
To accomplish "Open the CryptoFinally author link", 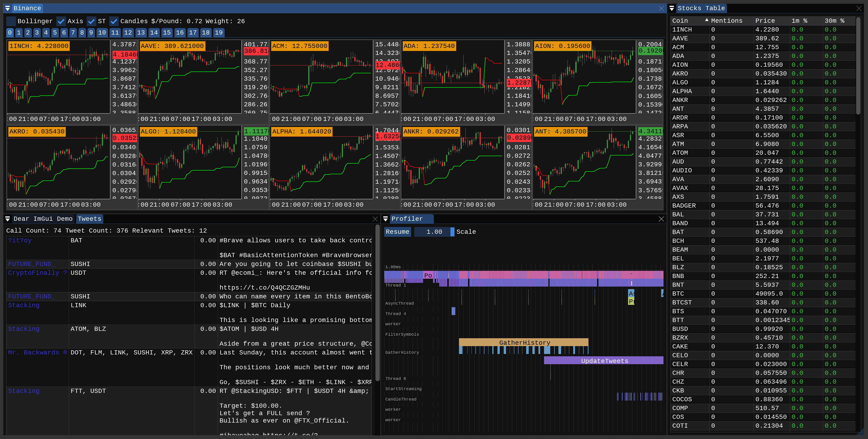I will click(x=38, y=273).
